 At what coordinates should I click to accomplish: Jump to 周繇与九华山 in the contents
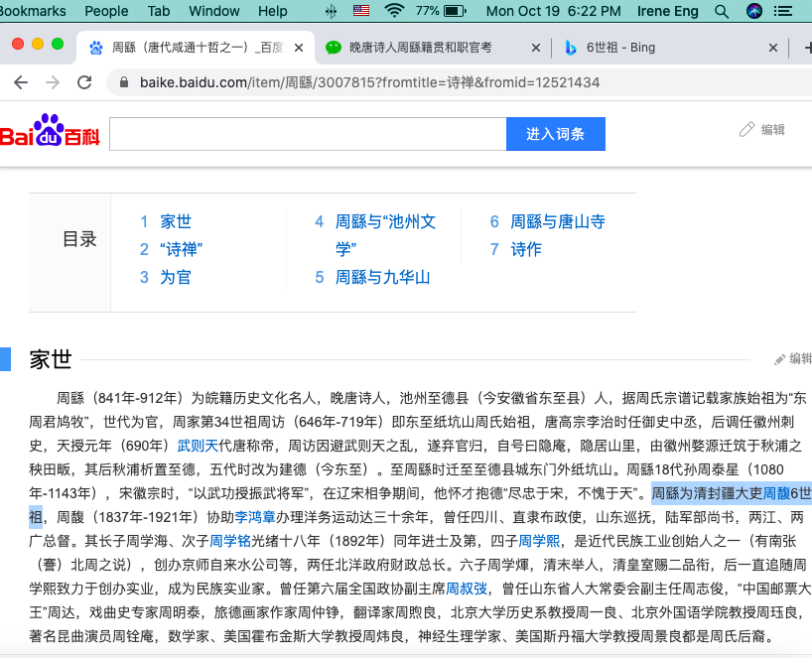click(x=382, y=277)
